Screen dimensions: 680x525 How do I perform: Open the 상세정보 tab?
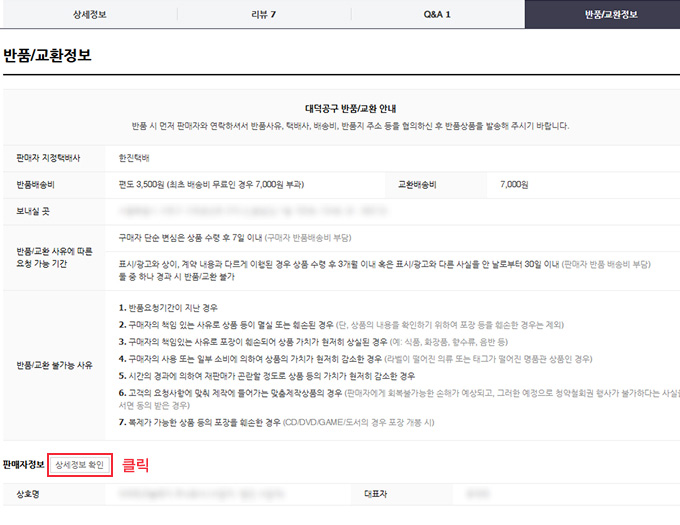click(x=90, y=14)
